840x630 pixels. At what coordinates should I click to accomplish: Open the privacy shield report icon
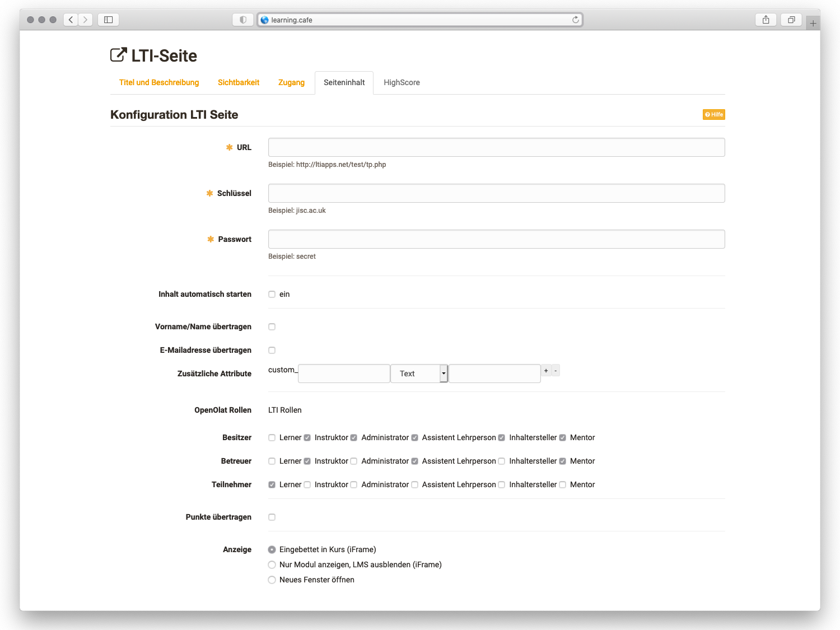click(243, 20)
